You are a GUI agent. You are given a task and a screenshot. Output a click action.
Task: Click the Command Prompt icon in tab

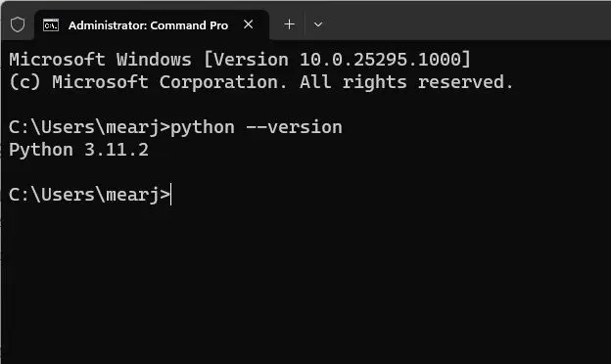[x=51, y=25]
